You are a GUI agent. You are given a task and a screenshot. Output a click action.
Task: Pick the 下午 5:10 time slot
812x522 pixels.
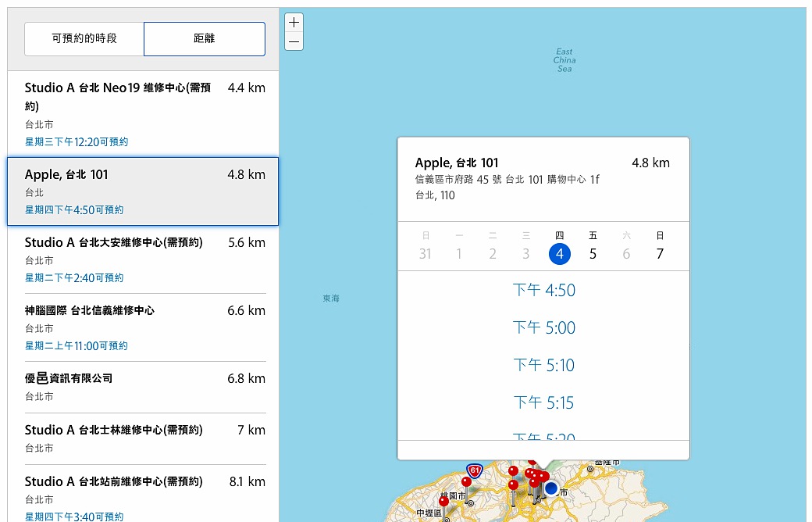tap(543, 365)
